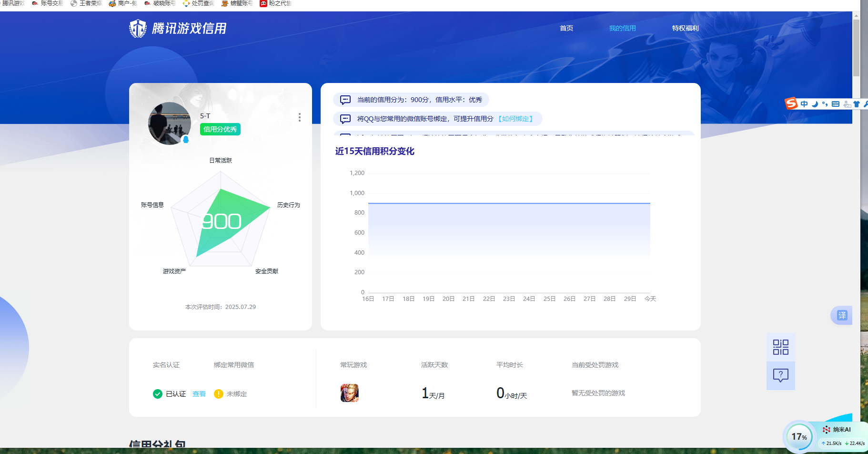The width and height of the screenshot is (868, 454).
Task: Click the 近15天信用积分变化 chart title
Action: [375, 151]
